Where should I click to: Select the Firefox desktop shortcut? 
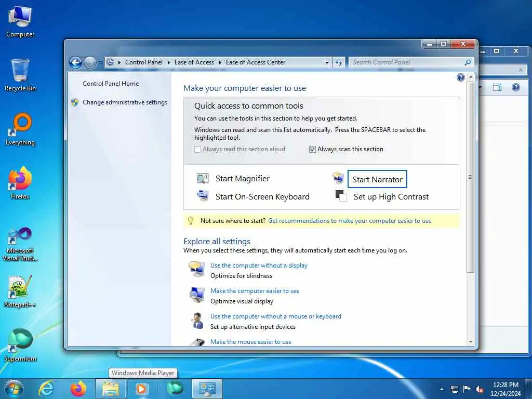click(20, 182)
